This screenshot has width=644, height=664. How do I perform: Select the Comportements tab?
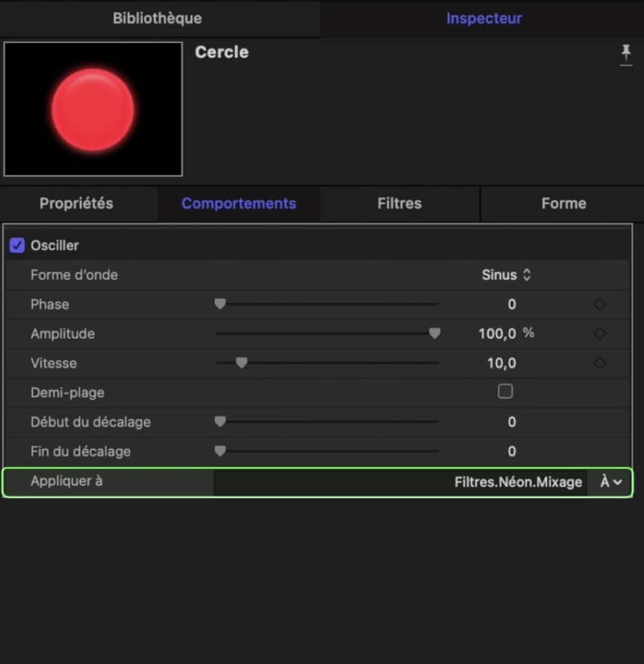coord(239,203)
